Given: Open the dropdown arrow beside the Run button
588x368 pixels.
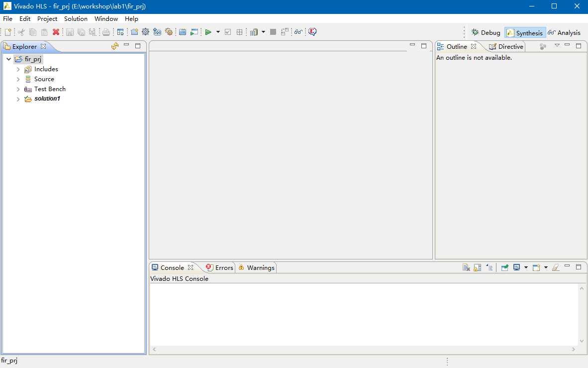Looking at the screenshot, I should (x=218, y=32).
